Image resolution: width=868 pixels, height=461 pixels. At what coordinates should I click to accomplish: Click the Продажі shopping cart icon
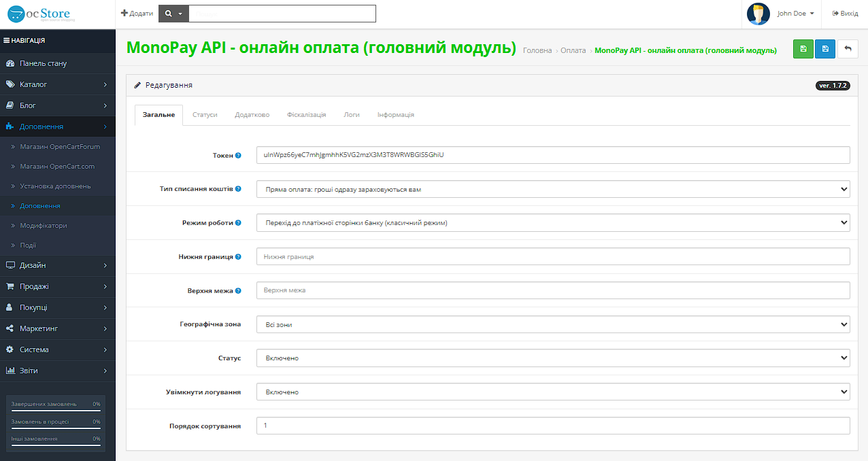click(10, 286)
